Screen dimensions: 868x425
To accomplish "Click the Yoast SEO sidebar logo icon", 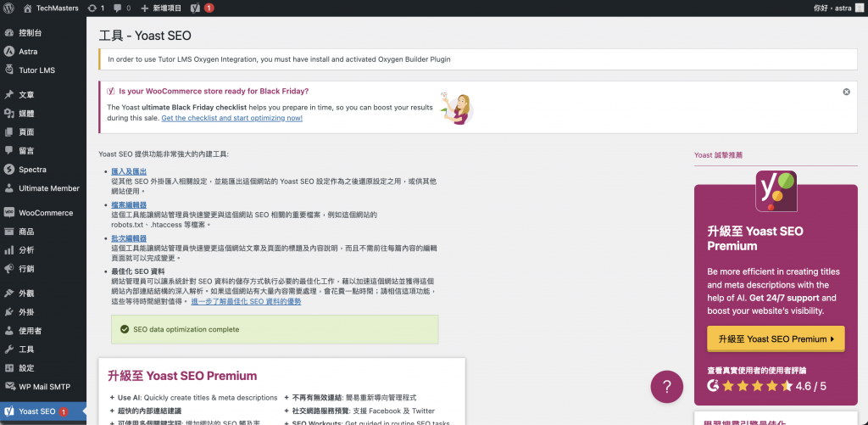I will coord(8,411).
